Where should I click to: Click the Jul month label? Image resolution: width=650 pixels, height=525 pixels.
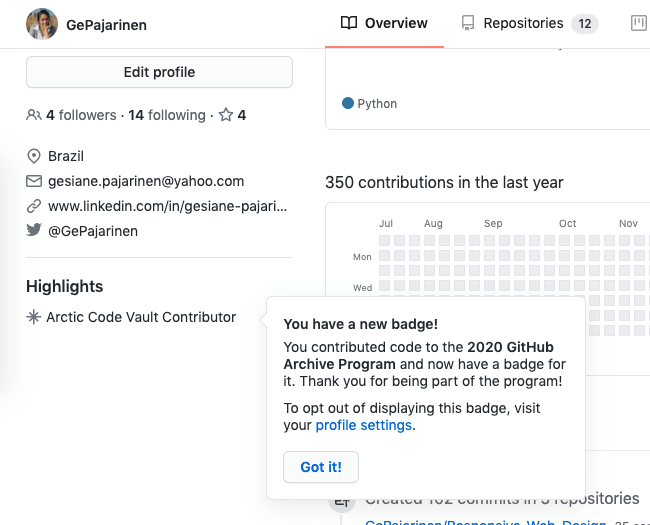386,224
